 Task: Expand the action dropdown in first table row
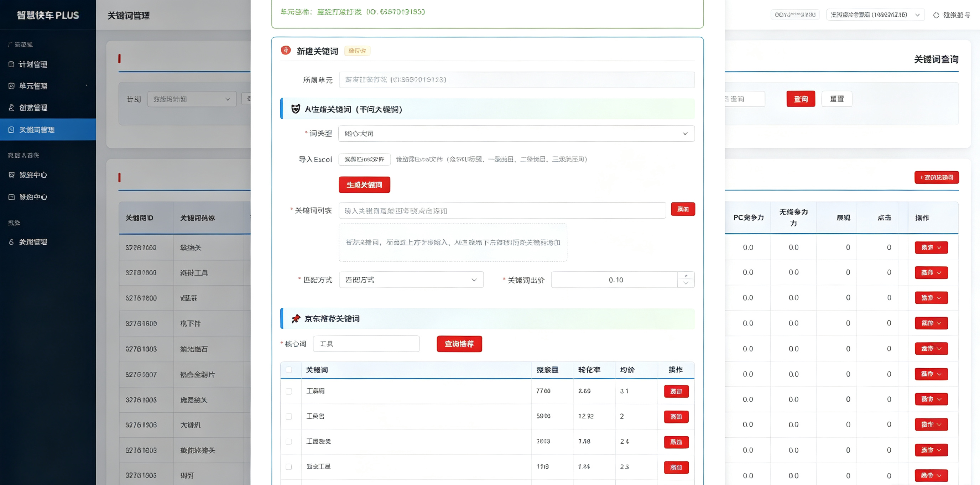tap(931, 247)
